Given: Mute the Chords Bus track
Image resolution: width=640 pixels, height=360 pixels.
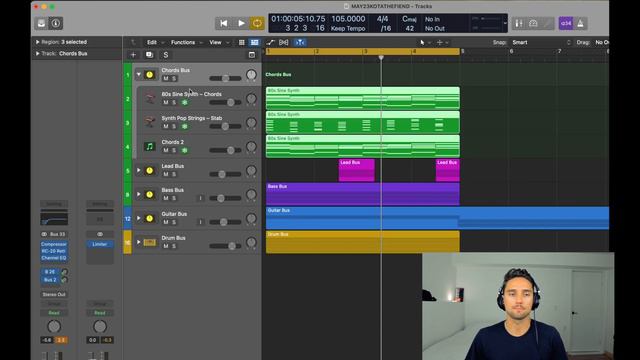Looking at the screenshot, I should (166, 78).
